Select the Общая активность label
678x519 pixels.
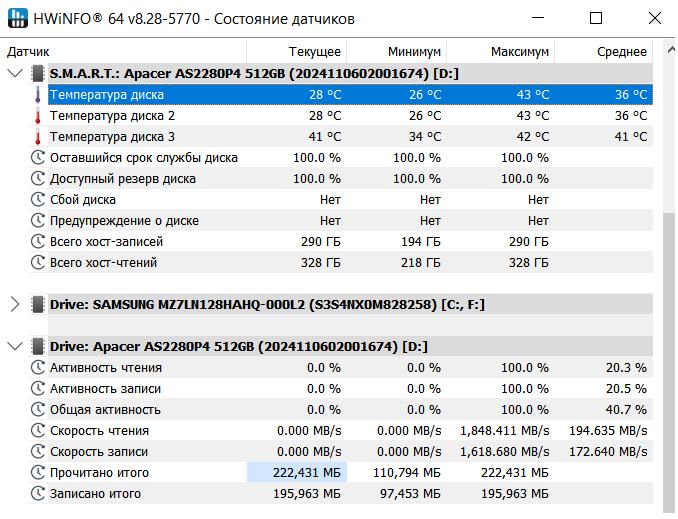point(106,410)
